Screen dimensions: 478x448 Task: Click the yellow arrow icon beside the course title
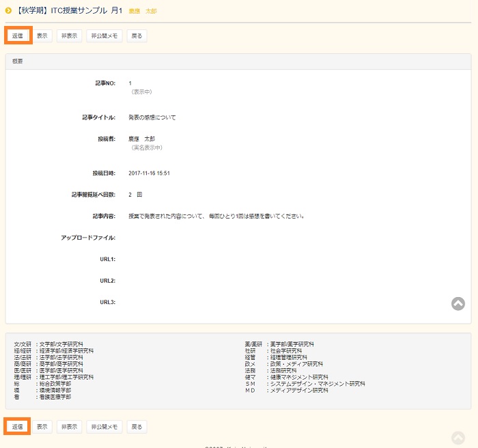[x=8, y=10]
